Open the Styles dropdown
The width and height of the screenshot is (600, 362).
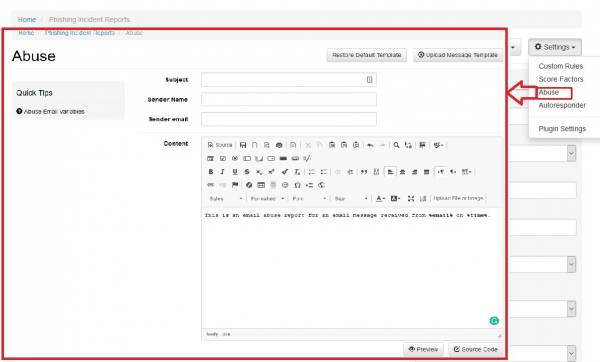click(226, 198)
